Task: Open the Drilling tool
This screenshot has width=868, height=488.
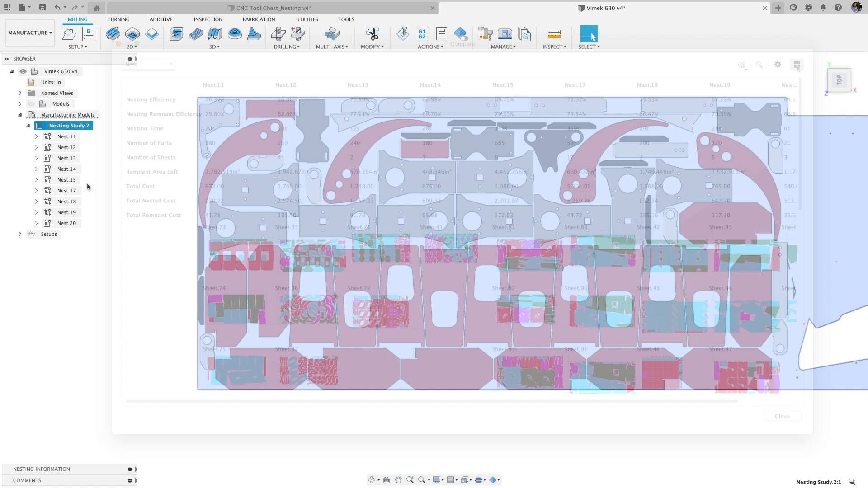Action: [x=279, y=34]
